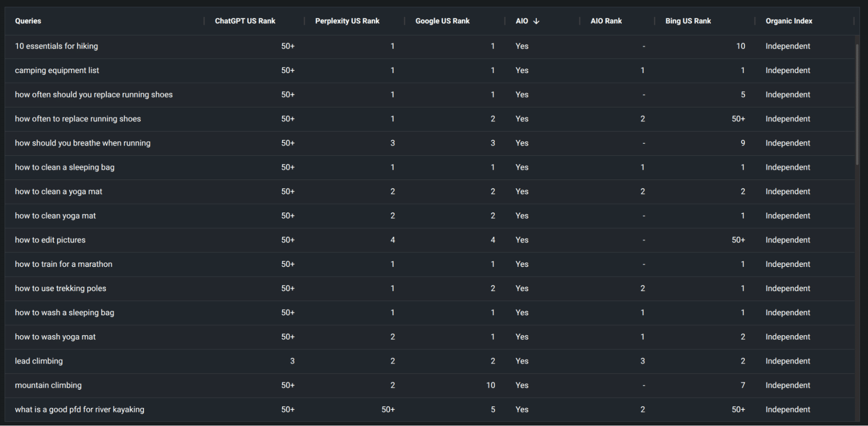The image size is (868, 426).
Task: Click the Perplexity US Rank column header
Action: click(x=347, y=21)
